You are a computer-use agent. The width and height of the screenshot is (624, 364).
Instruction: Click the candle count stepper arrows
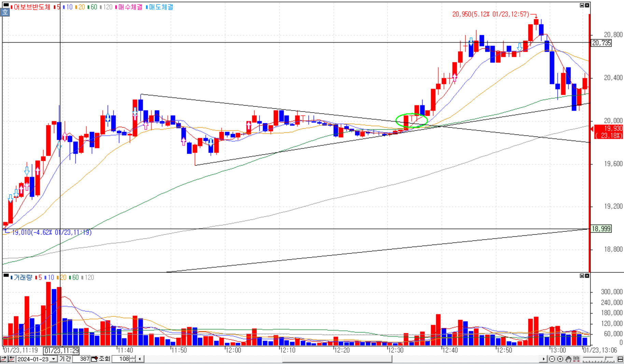point(133,359)
